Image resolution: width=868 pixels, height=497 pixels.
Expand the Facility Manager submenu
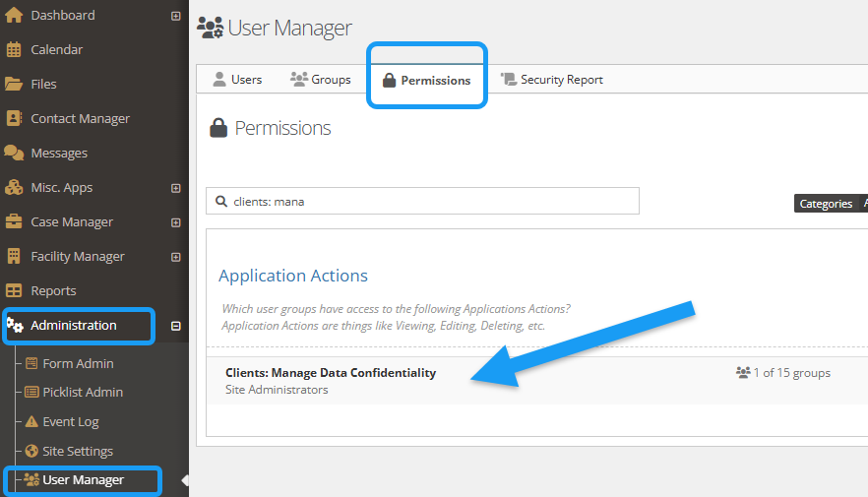[176, 257]
